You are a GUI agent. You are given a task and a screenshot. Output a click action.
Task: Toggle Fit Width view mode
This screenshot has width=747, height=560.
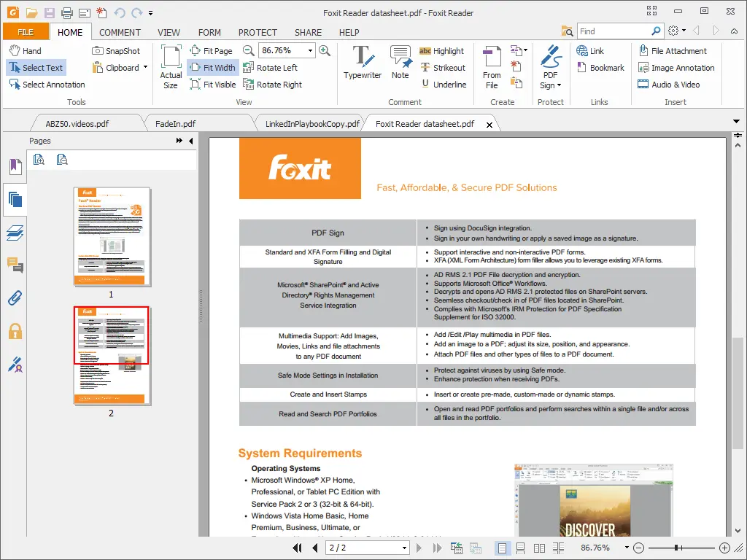click(x=212, y=67)
